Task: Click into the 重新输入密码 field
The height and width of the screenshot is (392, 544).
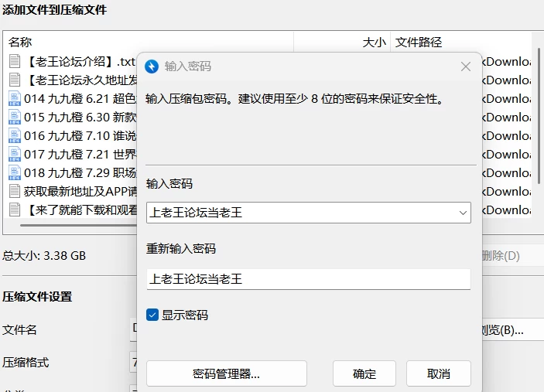Action: click(x=309, y=279)
